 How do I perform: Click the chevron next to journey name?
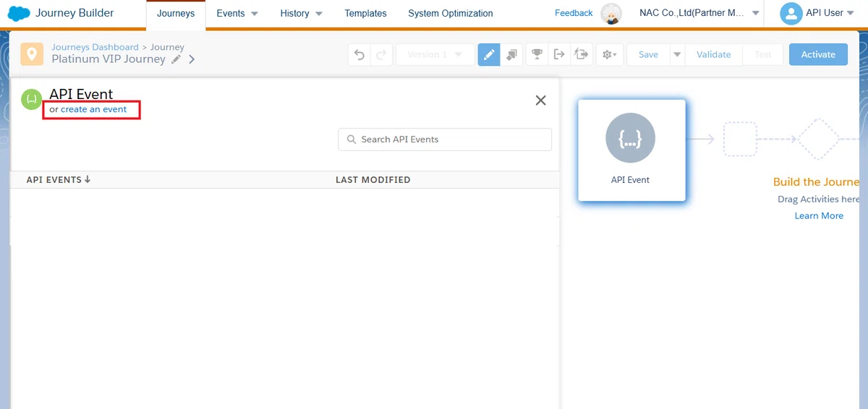tap(192, 60)
